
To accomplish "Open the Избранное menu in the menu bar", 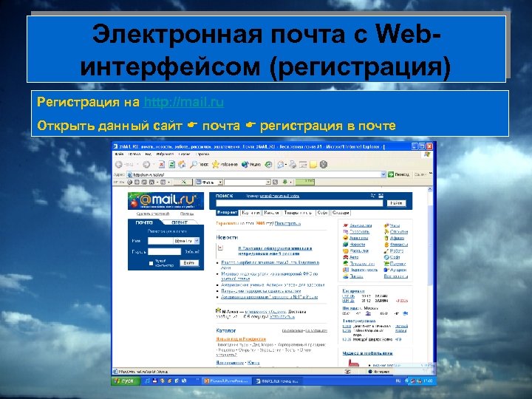I will coord(165,154).
